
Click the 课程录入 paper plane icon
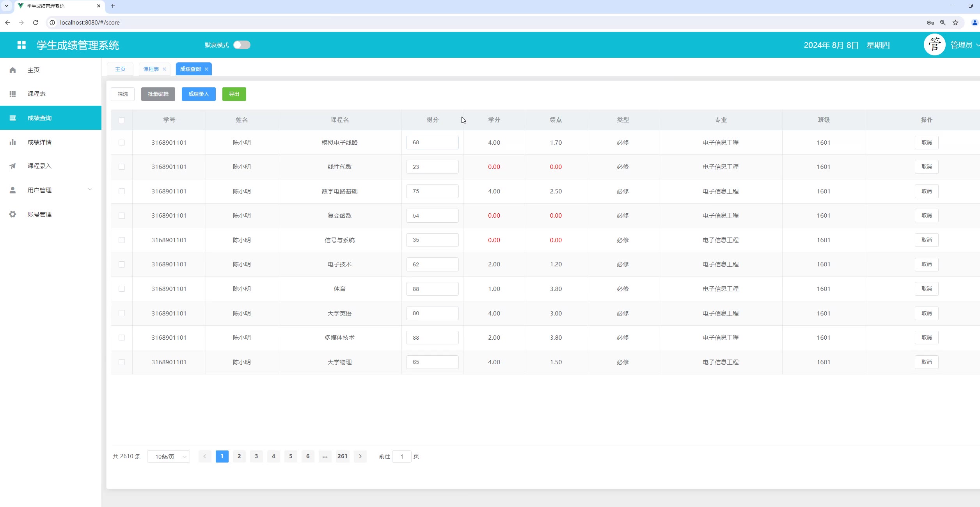click(12, 166)
